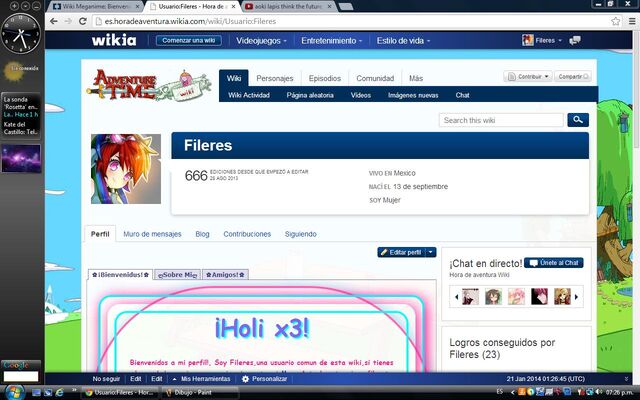Open Contribuciones profile tab
The image size is (640, 400).
tap(247, 234)
